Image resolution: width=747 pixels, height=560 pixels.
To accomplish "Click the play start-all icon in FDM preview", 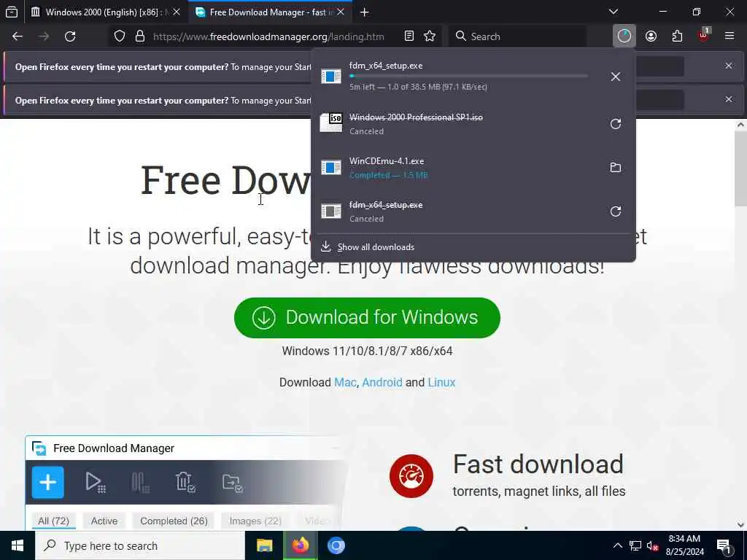I will tap(96, 483).
